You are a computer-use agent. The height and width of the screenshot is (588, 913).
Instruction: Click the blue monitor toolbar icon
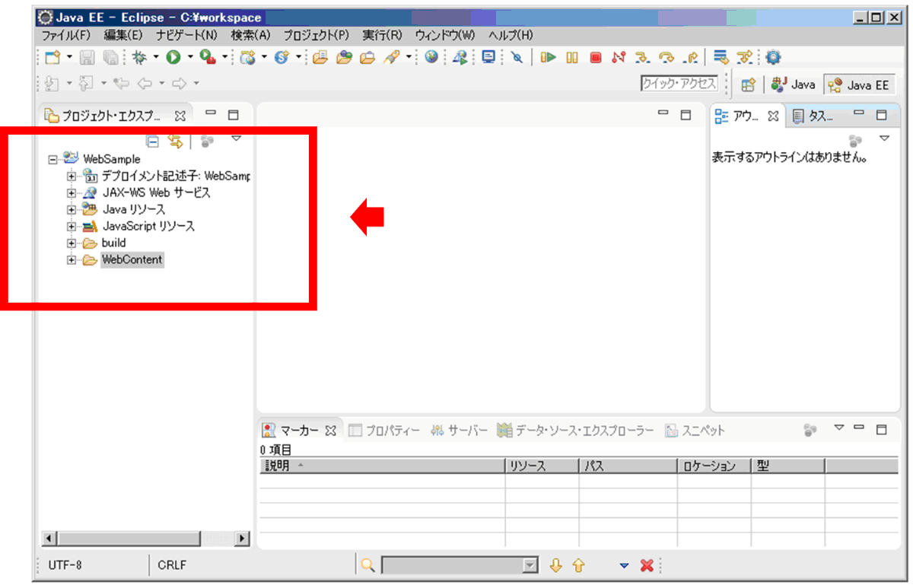(489, 57)
